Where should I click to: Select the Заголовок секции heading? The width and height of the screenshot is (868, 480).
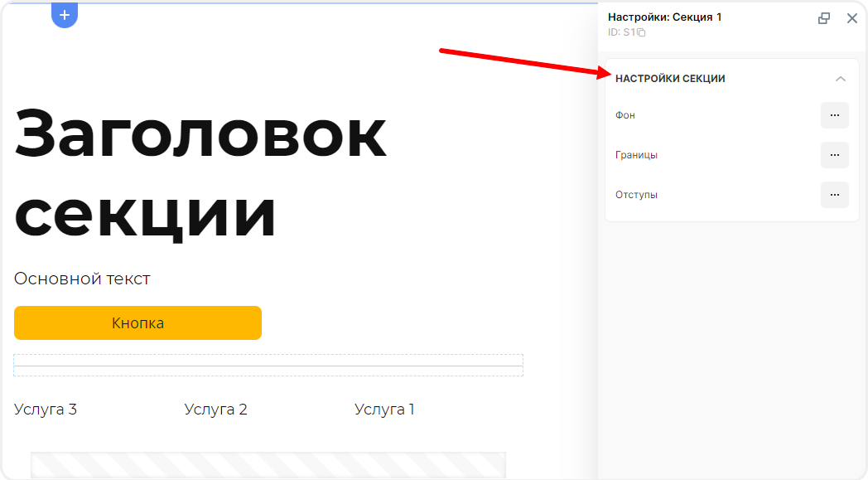[200, 174]
